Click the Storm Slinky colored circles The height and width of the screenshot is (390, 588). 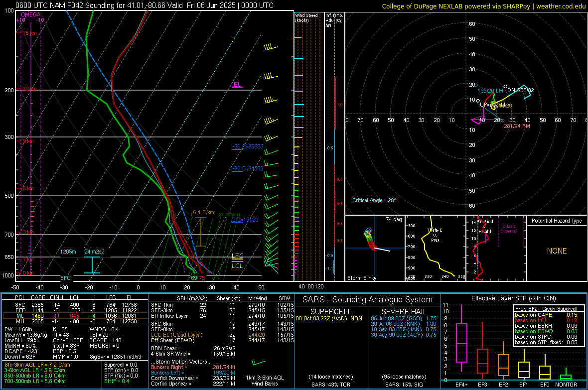370,239
